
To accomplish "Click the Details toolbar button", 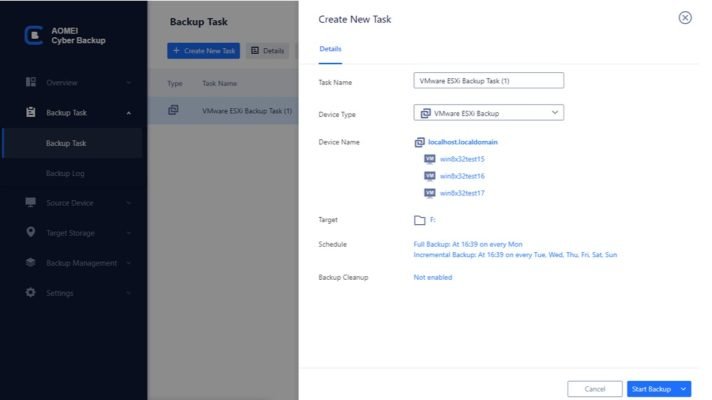I will pos(268,51).
